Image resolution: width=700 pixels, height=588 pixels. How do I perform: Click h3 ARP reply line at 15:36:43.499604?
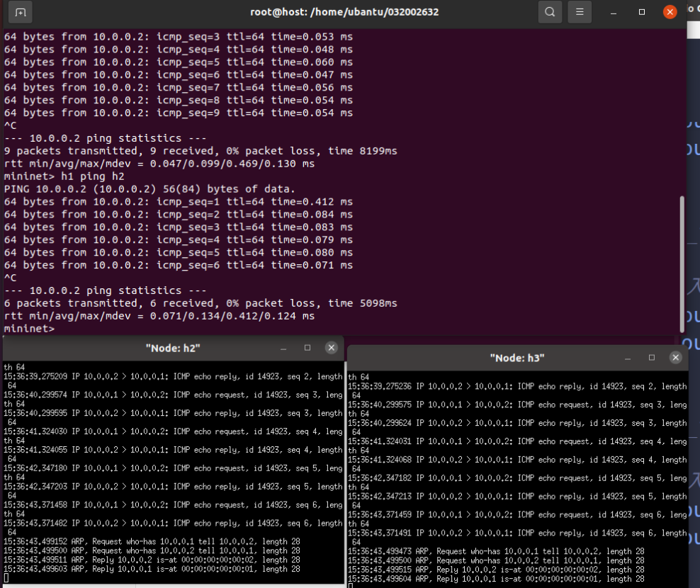497,579
